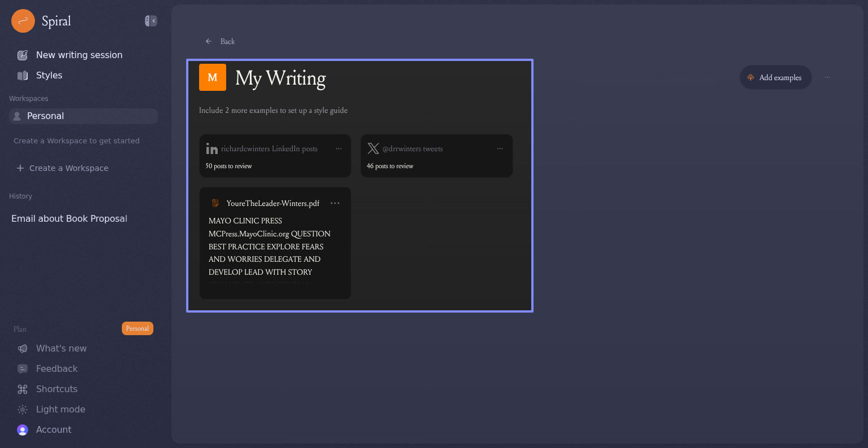Screen dimensions: 868x448
Task: Open more options beside Add examples
Action: tap(827, 77)
